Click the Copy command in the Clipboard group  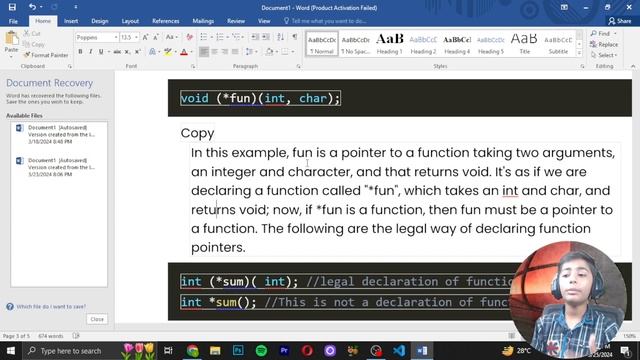point(34,44)
